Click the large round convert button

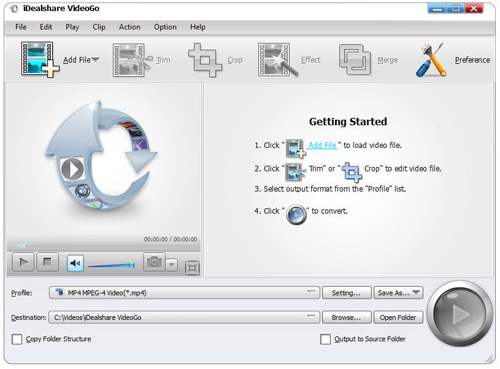(460, 313)
